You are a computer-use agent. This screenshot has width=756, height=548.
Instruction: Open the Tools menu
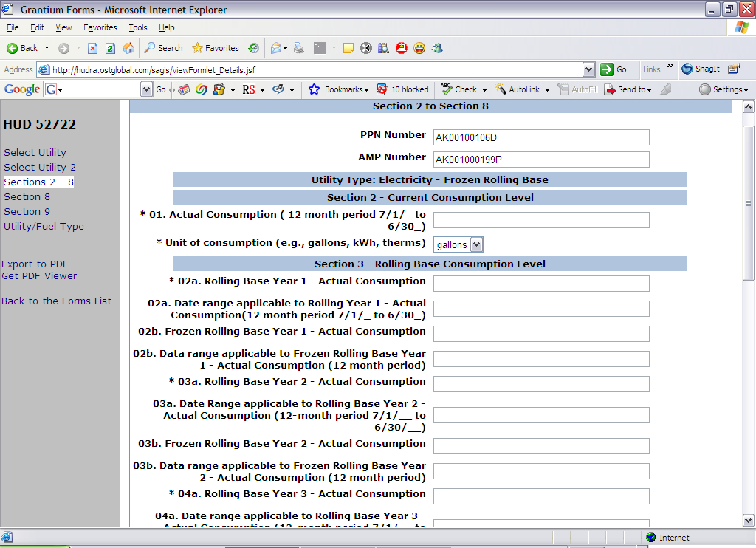click(138, 27)
